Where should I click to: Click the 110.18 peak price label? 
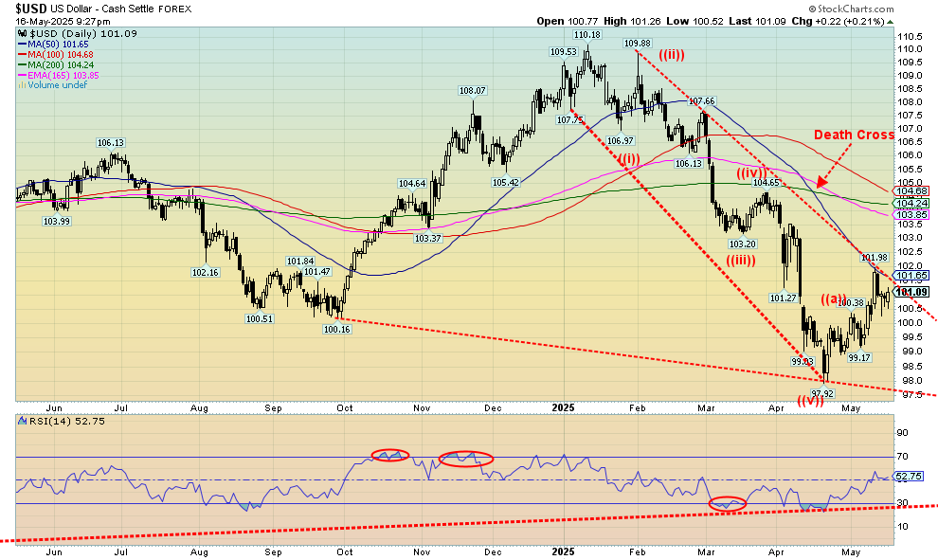click(587, 35)
